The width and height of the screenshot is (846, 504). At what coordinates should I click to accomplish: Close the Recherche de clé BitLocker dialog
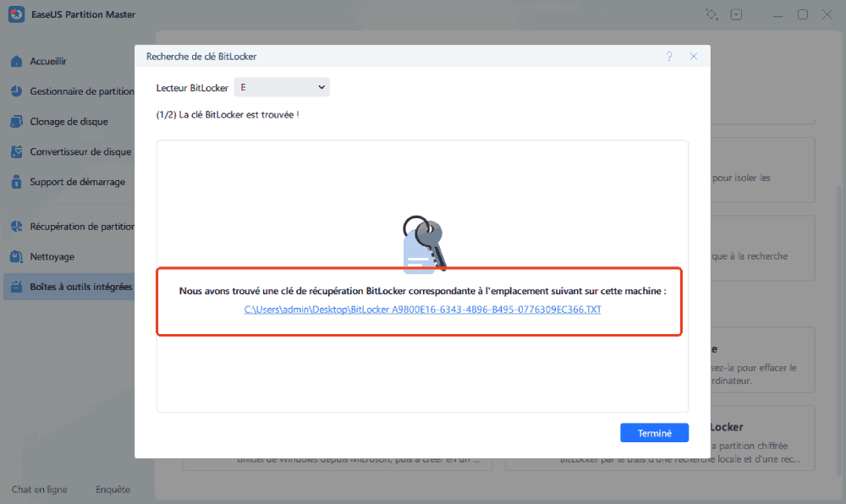[x=694, y=56]
